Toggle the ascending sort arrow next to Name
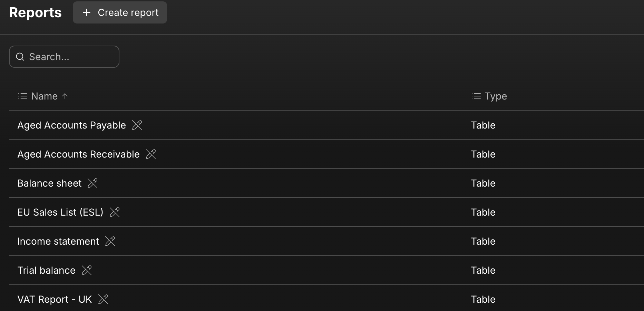The image size is (644, 311). (65, 96)
